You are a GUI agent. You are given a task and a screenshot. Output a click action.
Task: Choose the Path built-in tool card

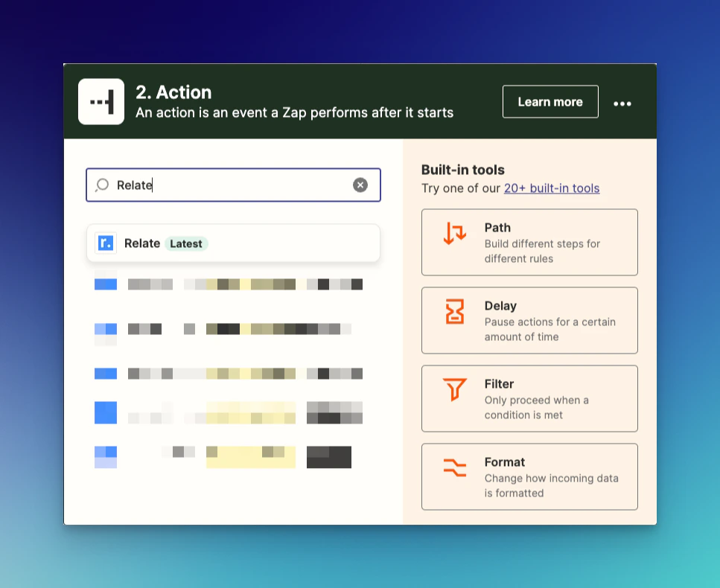tap(529, 243)
